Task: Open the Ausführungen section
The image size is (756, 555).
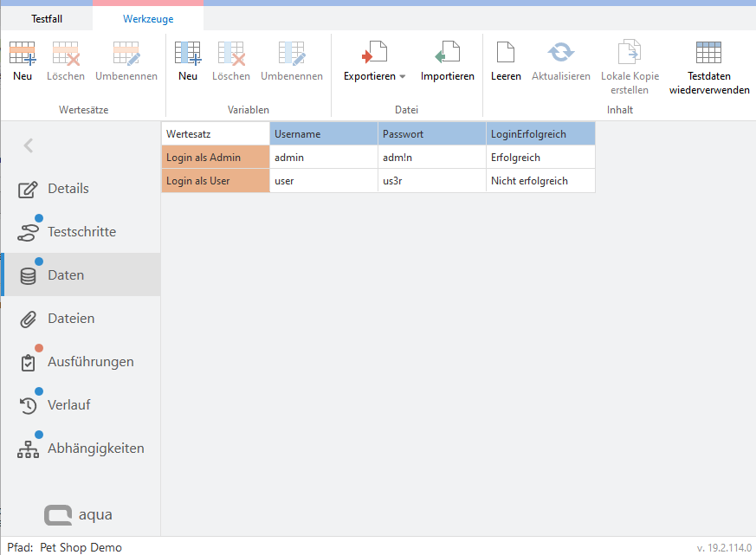Action: coord(89,362)
